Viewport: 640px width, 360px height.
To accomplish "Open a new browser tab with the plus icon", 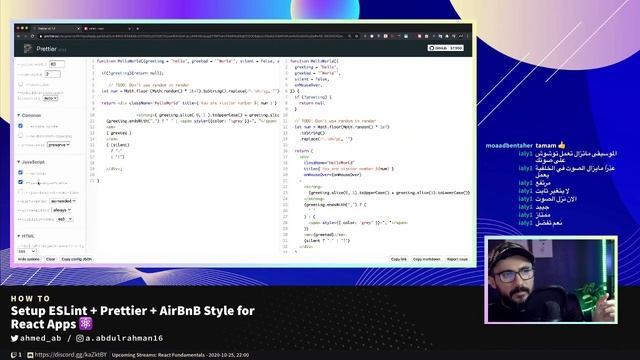I will click(x=138, y=29).
